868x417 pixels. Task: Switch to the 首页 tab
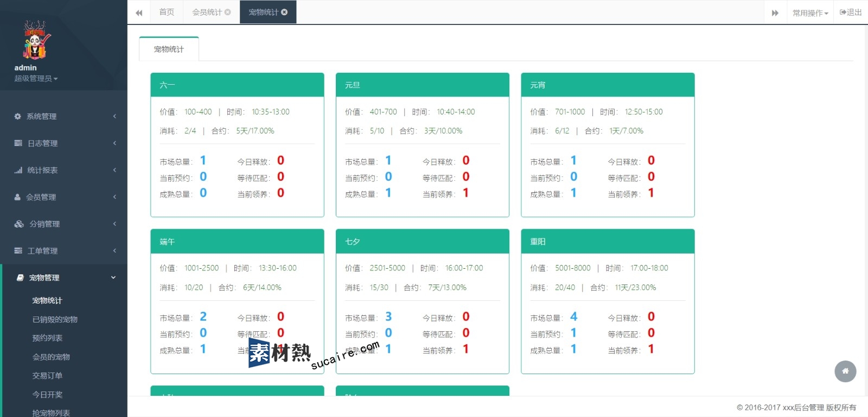pyautogui.click(x=167, y=12)
